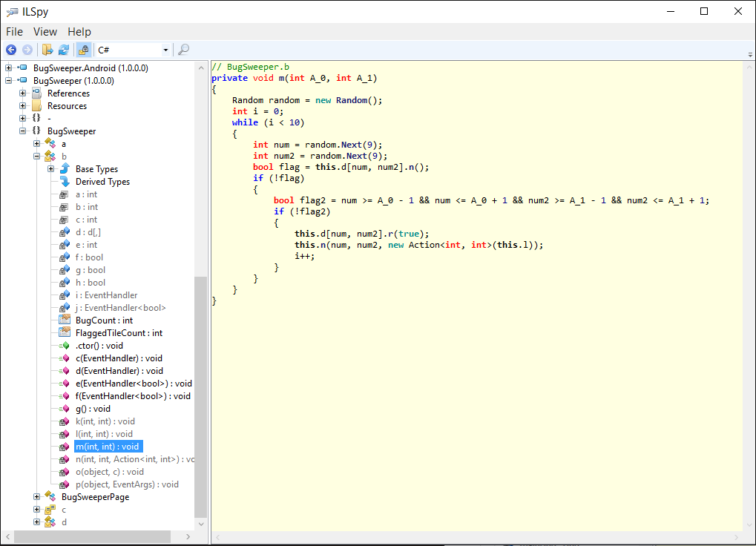The width and height of the screenshot is (756, 546).
Task: Open the Help menu
Action: pyautogui.click(x=79, y=32)
